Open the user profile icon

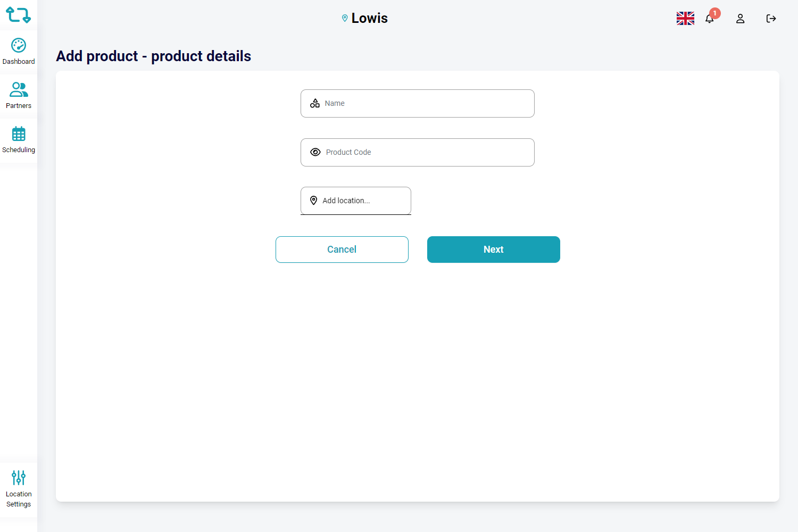[x=740, y=19]
